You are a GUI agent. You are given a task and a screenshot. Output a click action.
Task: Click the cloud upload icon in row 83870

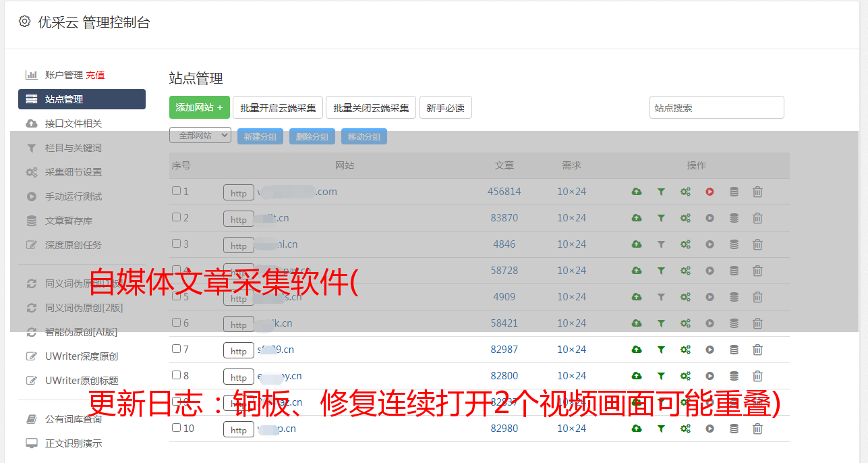637,218
